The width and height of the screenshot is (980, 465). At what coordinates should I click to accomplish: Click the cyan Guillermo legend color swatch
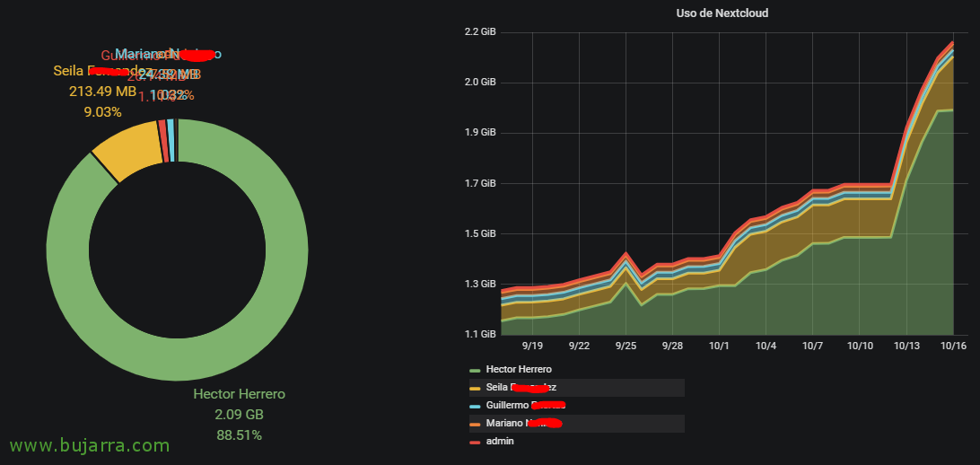[x=475, y=406]
